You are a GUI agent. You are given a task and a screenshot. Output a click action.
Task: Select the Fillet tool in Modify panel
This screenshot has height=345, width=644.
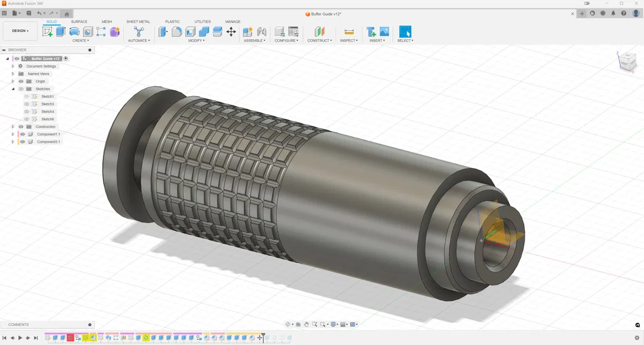177,31
